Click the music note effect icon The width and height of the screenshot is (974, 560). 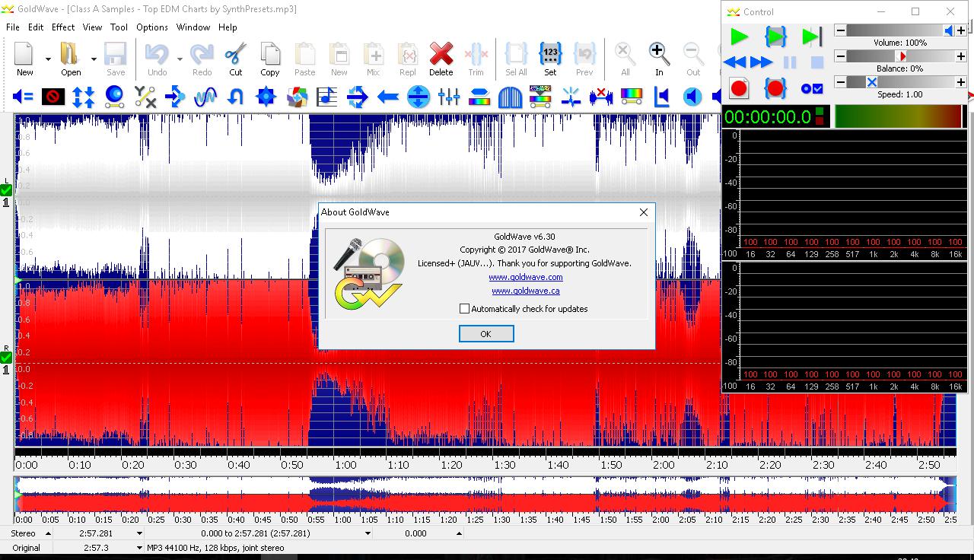327,97
